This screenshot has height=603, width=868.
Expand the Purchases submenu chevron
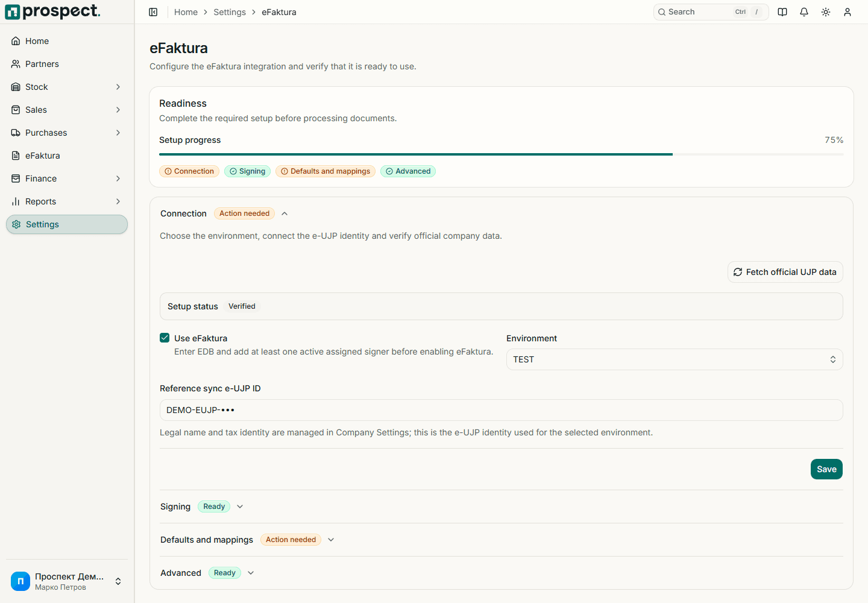click(x=118, y=133)
